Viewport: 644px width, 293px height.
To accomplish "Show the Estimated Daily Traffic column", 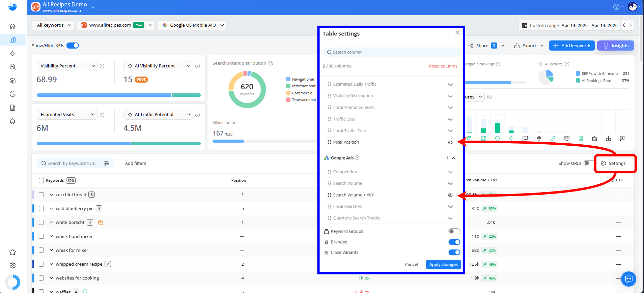I will tap(450, 85).
